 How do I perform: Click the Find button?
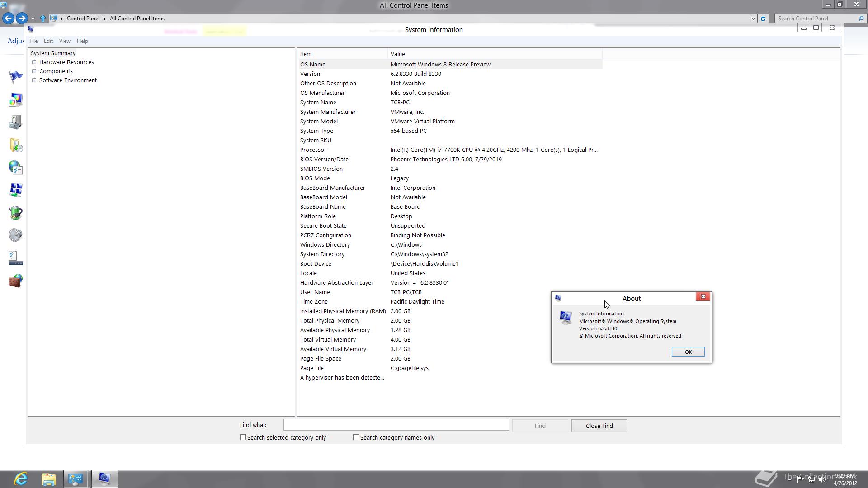pos(540,426)
